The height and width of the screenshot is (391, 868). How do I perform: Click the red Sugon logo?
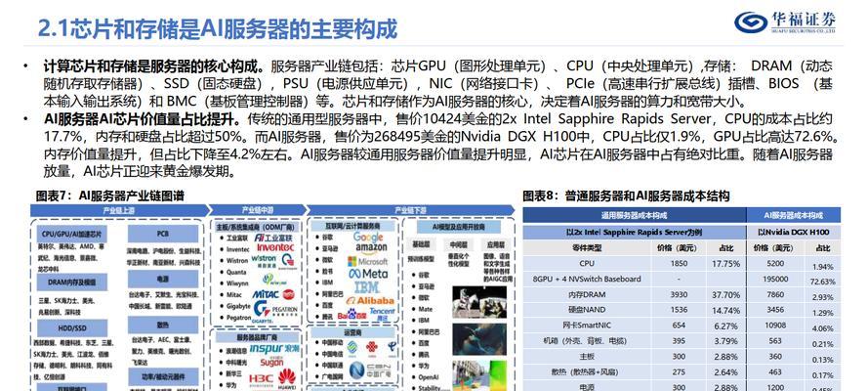[271, 364]
